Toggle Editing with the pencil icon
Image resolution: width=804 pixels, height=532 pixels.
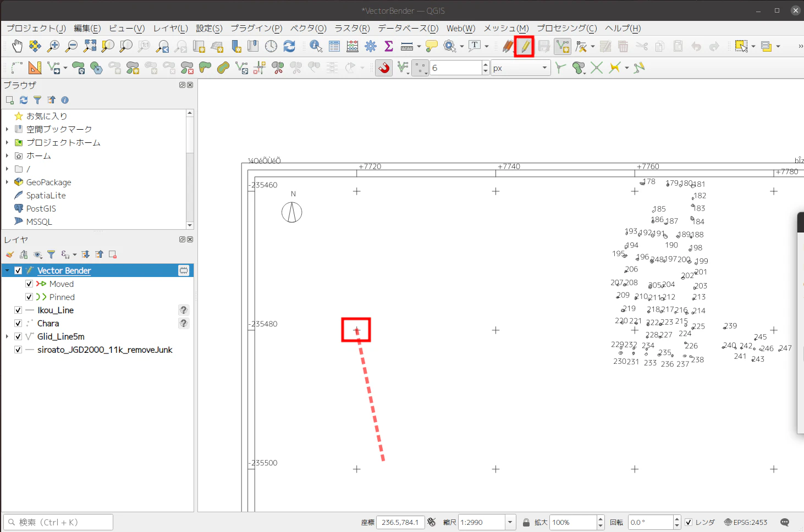[525, 47]
